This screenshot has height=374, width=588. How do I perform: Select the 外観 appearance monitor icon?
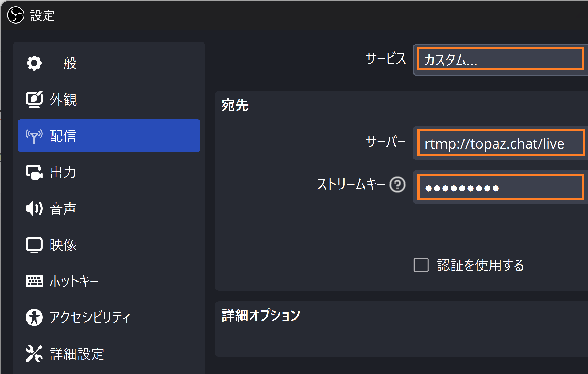pos(34,99)
